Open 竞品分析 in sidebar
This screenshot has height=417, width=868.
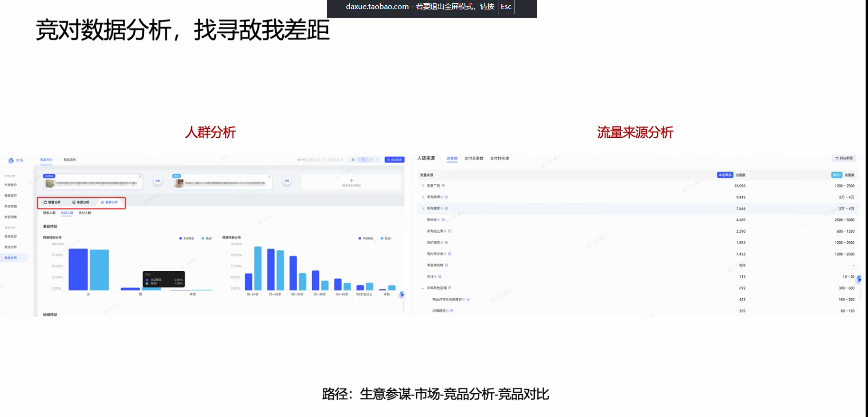[x=10, y=258]
